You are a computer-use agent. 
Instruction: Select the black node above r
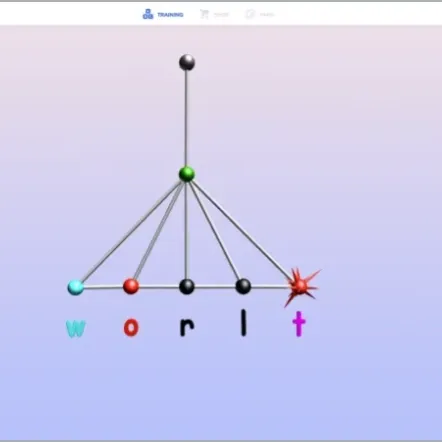point(187,286)
